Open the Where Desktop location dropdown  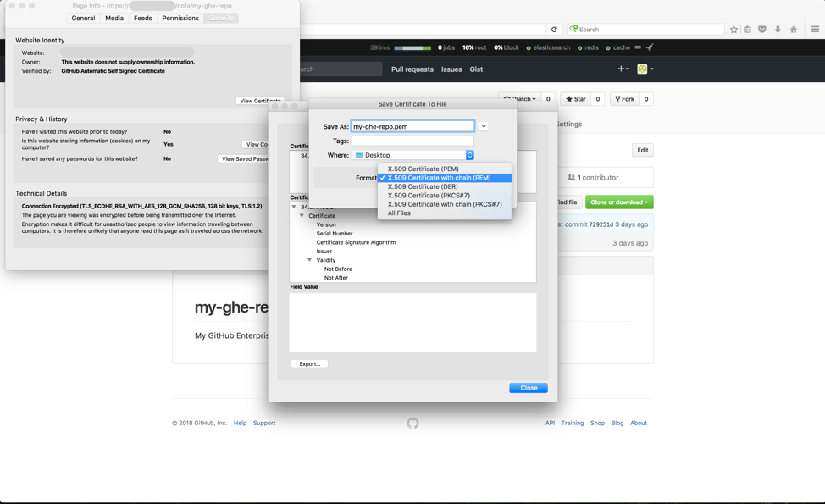click(413, 155)
